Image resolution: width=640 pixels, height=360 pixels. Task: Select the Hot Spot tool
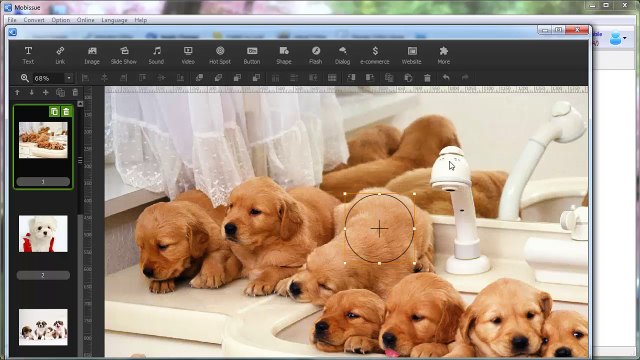[x=220, y=55]
